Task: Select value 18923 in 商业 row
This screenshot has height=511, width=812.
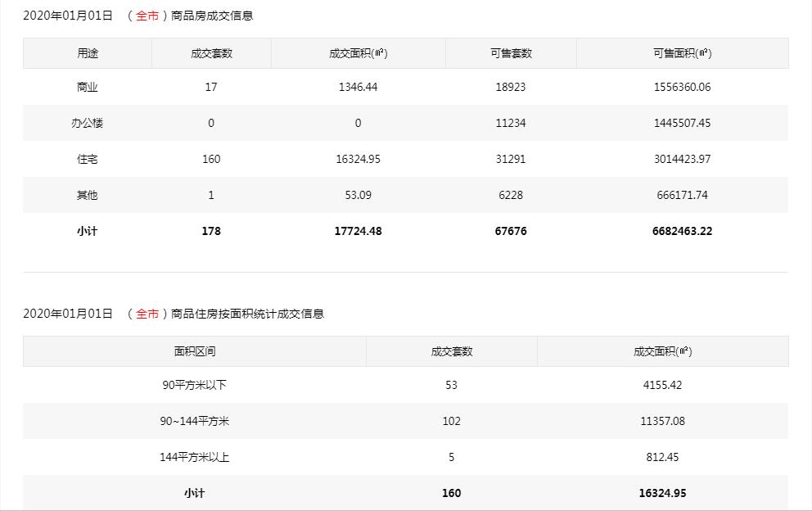Action: point(511,87)
